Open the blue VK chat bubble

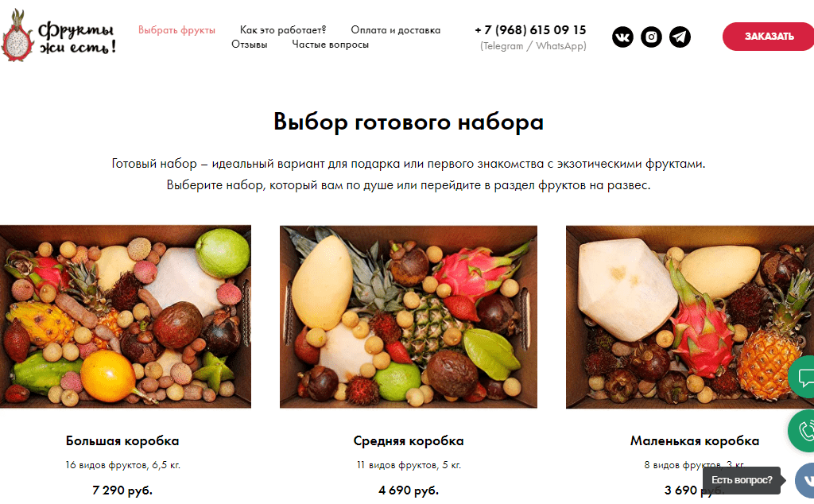point(805,479)
